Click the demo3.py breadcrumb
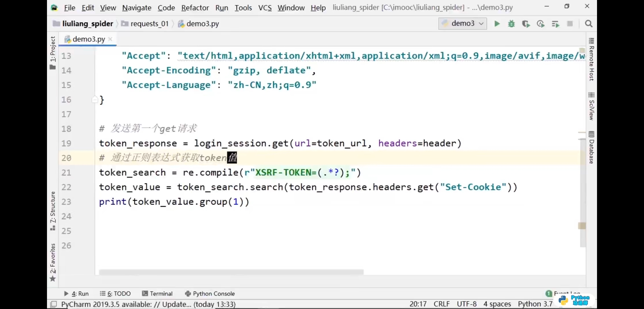Screen dimensions: 644x309 click(199, 24)
